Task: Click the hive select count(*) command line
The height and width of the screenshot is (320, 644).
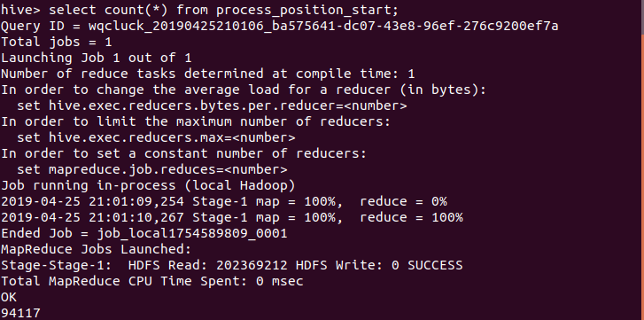Action: [x=199, y=10]
